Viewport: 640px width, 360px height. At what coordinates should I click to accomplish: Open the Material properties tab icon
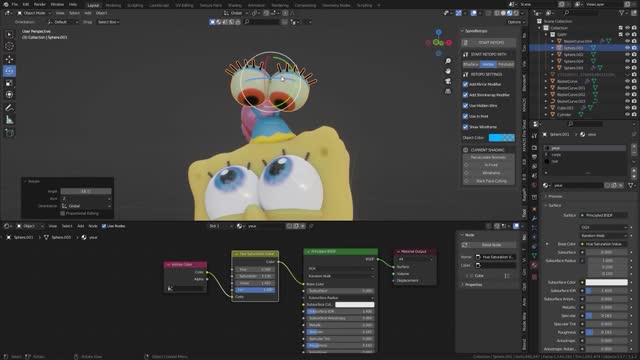pyautogui.click(x=534, y=265)
